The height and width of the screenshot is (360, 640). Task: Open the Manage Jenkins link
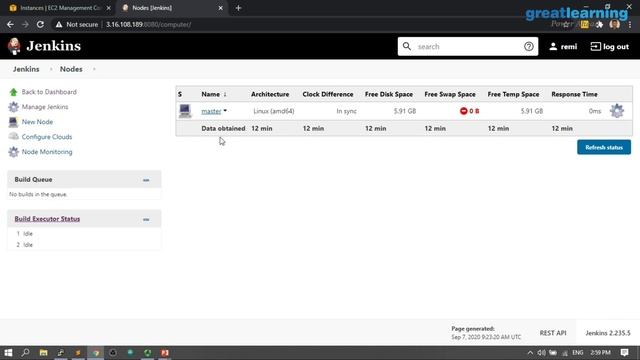click(45, 107)
